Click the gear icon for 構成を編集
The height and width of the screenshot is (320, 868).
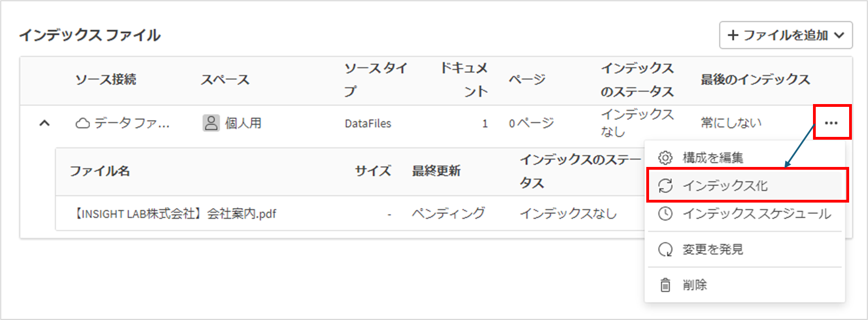click(x=665, y=157)
